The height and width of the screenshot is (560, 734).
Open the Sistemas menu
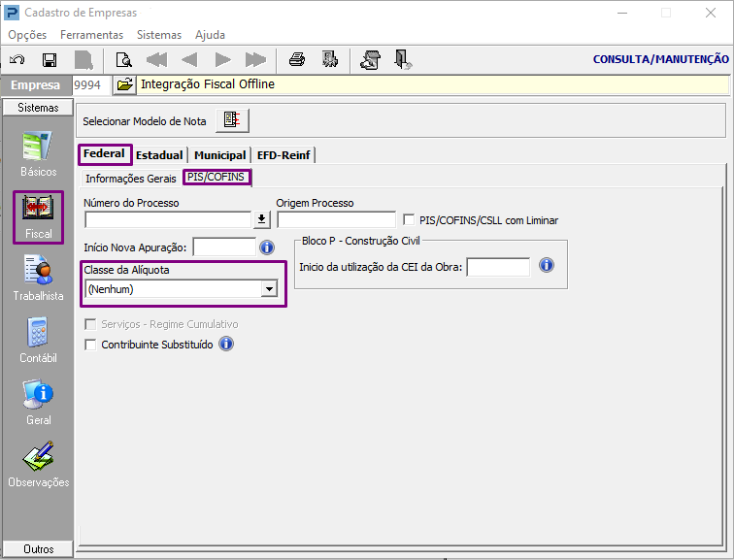click(159, 35)
